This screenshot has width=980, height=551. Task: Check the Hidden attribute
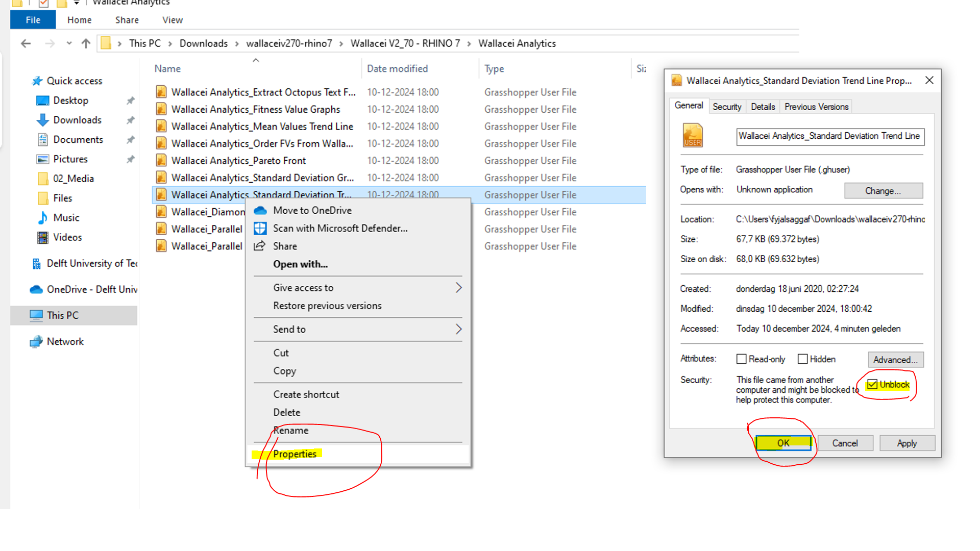[x=802, y=359]
